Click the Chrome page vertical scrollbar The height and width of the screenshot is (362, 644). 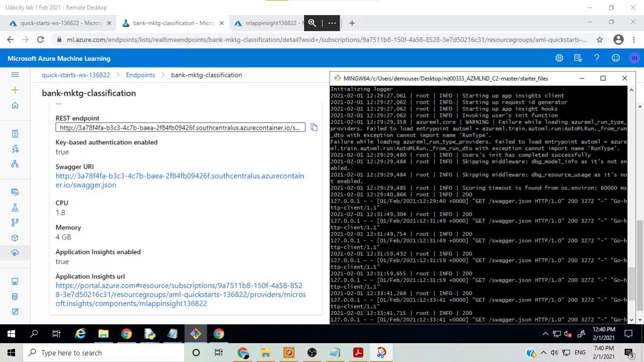click(640, 265)
